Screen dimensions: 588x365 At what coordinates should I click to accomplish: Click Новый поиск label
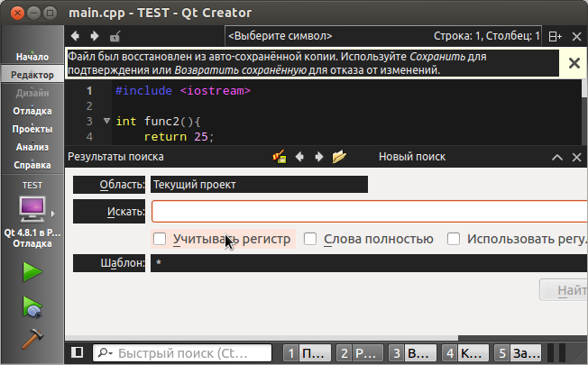pos(412,157)
